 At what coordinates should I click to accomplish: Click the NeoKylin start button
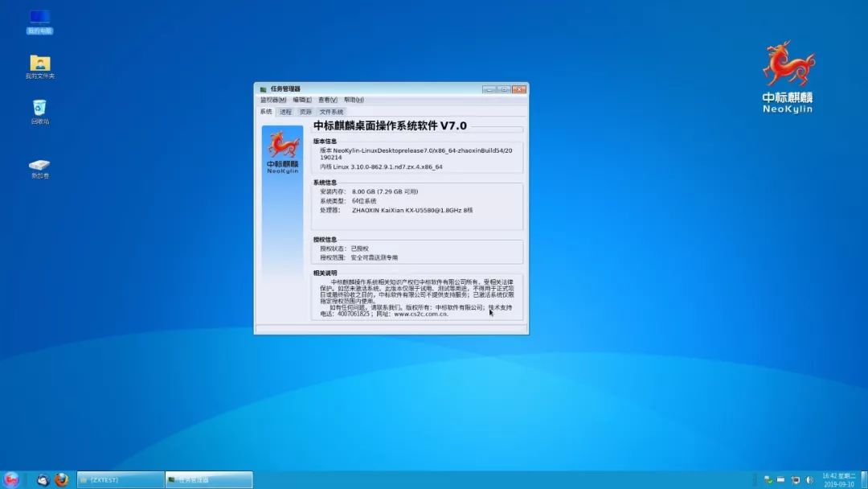tap(10, 480)
